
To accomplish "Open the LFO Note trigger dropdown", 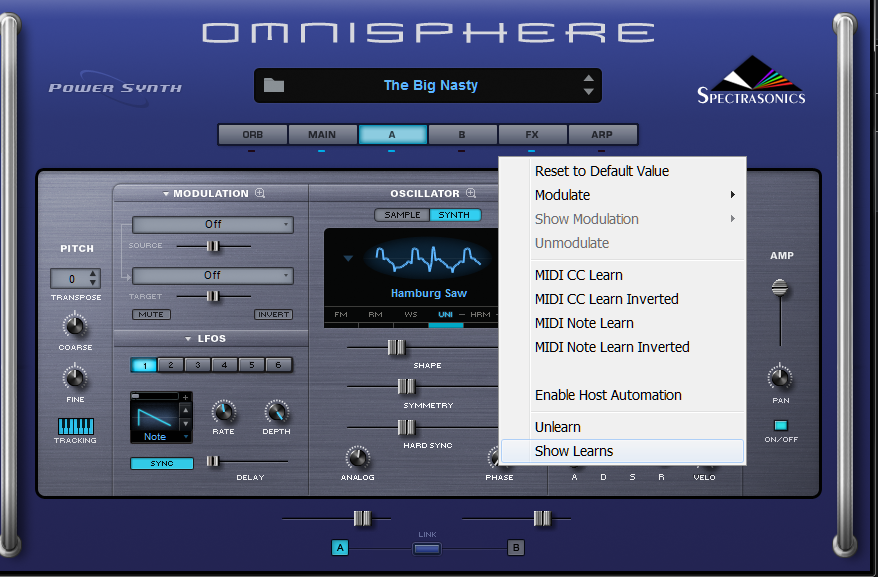I will (160, 437).
